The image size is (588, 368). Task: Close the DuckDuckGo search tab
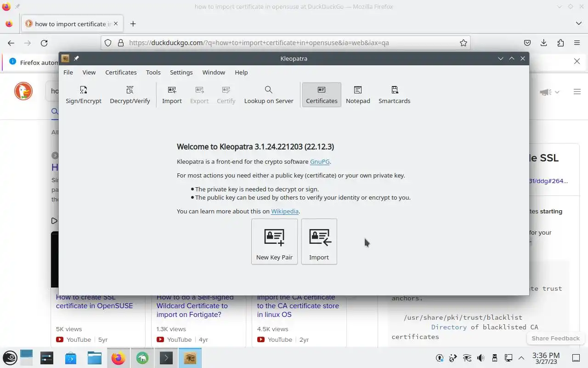click(x=116, y=23)
